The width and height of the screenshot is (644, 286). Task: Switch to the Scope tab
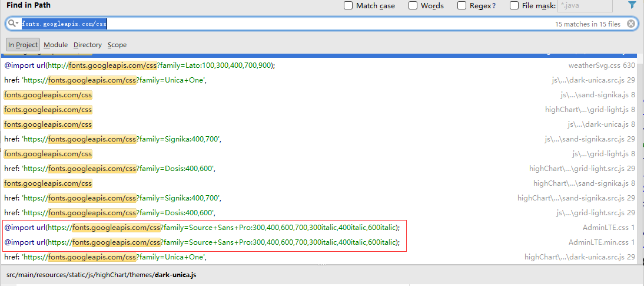pyautogui.click(x=117, y=45)
